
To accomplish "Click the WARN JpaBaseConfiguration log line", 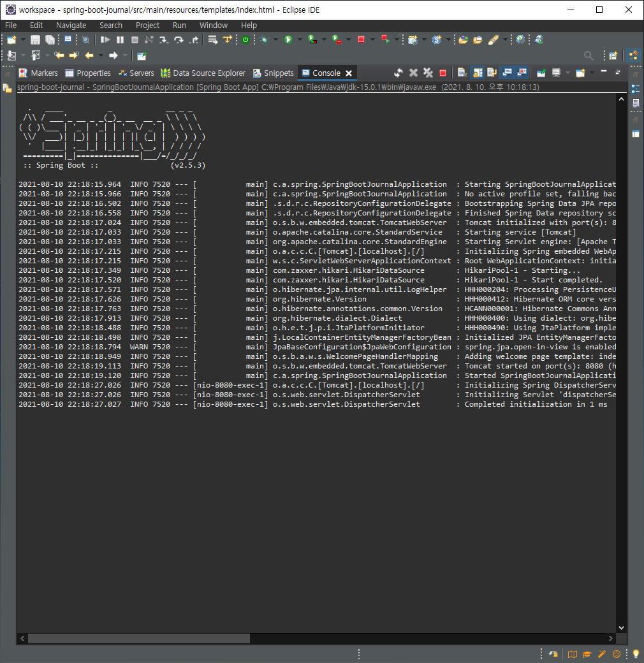I will tap(317, 347).
